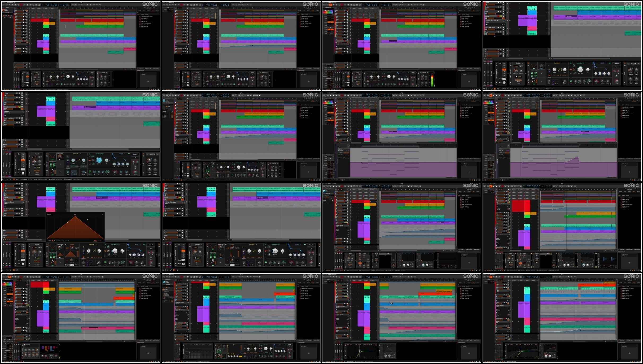
Task: Toggle SNAP in the curve editor popup
Action: coord(95,240)
